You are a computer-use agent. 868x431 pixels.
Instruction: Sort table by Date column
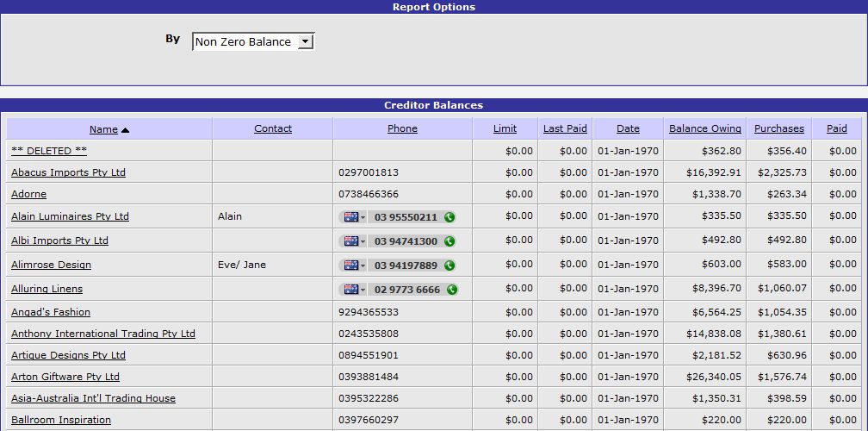[x=629, y=128]
